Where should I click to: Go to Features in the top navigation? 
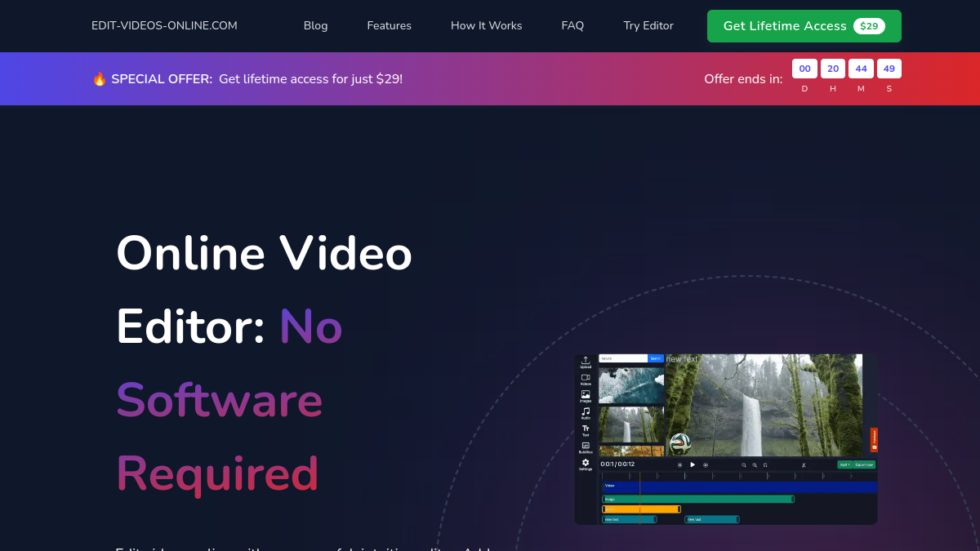(389, 26)
